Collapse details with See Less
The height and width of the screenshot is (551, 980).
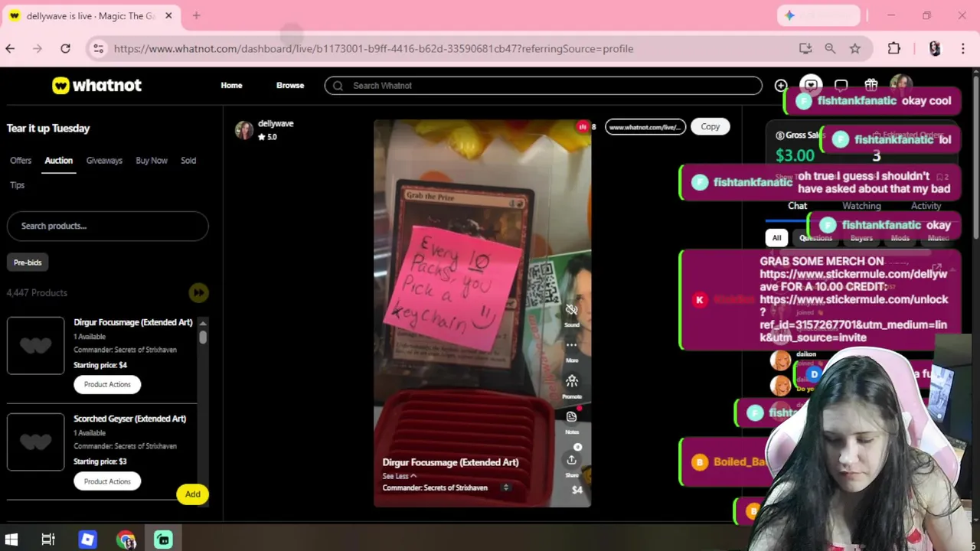399,476
